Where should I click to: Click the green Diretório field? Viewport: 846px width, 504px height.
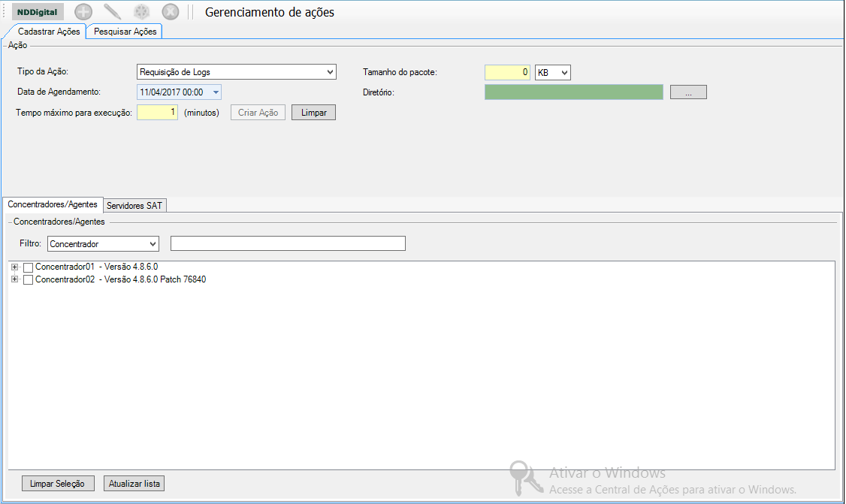[573, 92]
